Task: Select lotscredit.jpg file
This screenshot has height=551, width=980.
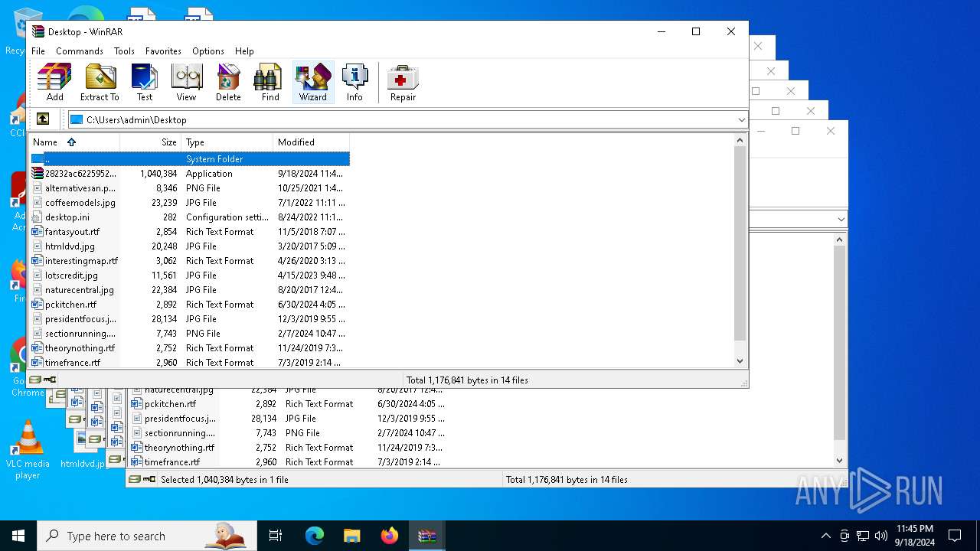Action: (189, 275)
